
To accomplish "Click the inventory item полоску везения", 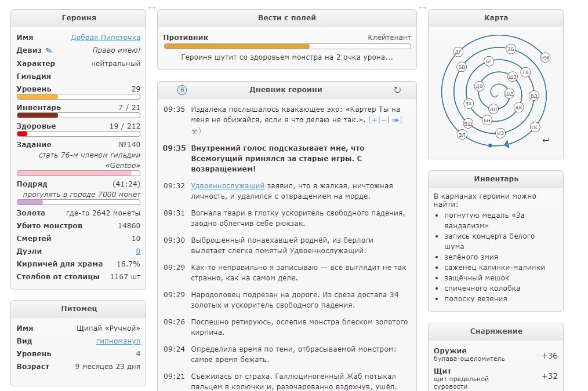I will 476,299.
